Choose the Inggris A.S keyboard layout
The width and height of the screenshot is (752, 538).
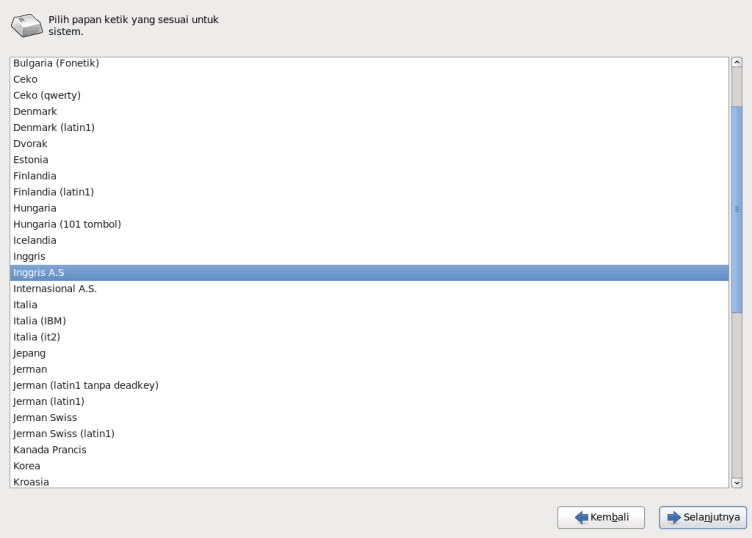pyautogui.click(x=38, y=272)
